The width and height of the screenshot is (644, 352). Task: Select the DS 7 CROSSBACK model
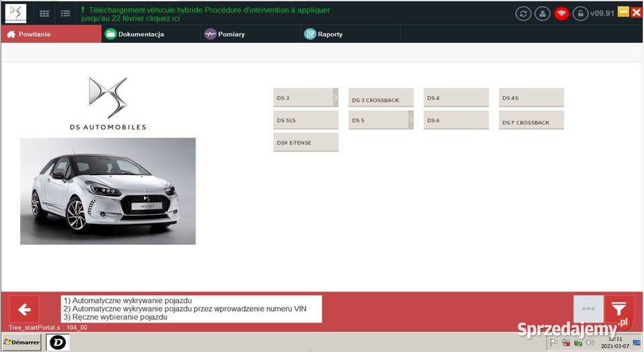pos(531,120)
